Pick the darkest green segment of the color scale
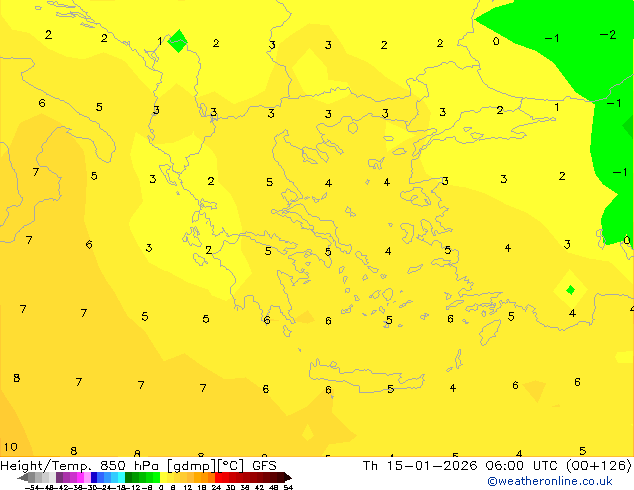Screen dimensions: 634x490 click(128, 477)
